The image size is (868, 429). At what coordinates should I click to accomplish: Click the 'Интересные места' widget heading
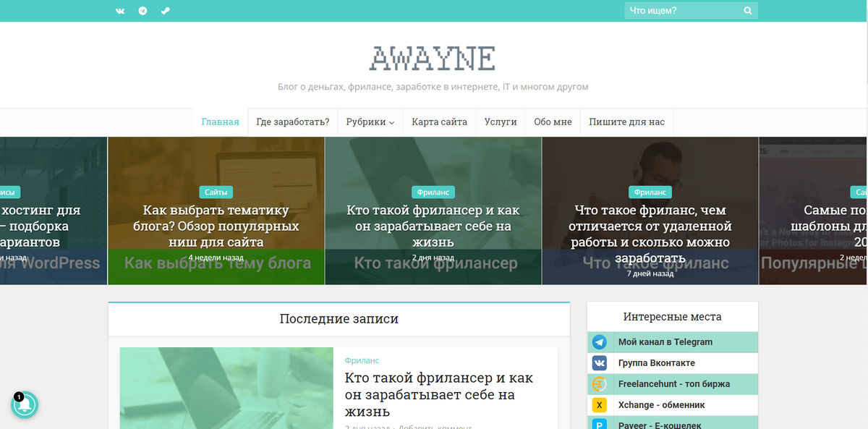point(673,317)
